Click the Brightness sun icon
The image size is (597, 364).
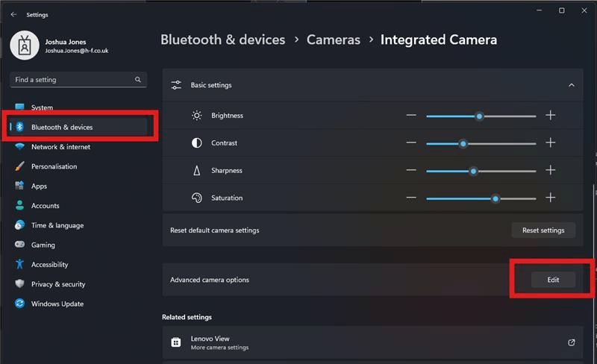point(196,116)
